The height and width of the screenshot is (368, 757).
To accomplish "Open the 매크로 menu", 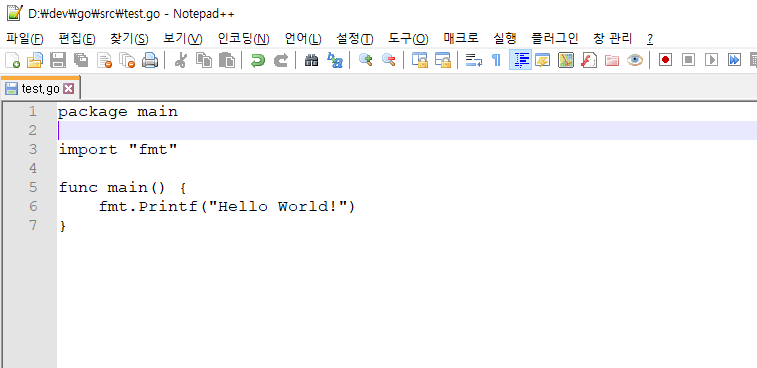I will [x=461, y=39].
